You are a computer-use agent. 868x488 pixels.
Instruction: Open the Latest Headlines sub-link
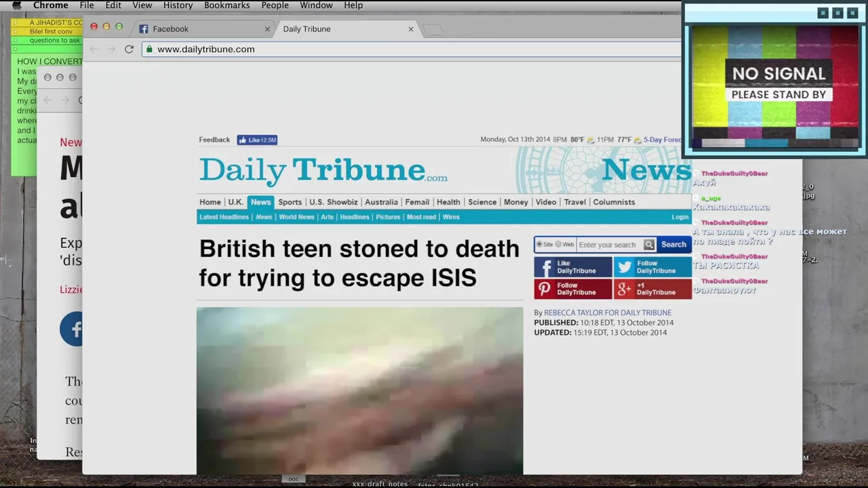pyautogui.click(x=224, y=217)
